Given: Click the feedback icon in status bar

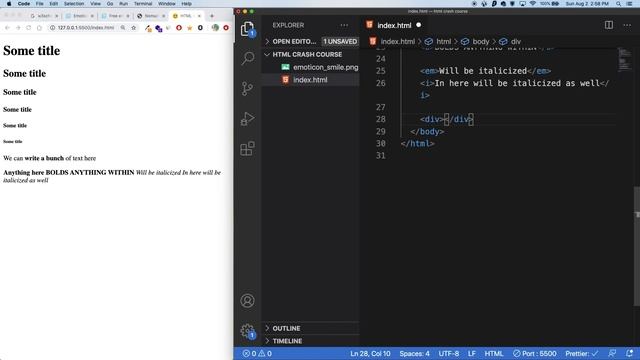Looking at the screenshot, I should [x=611, y=353].
